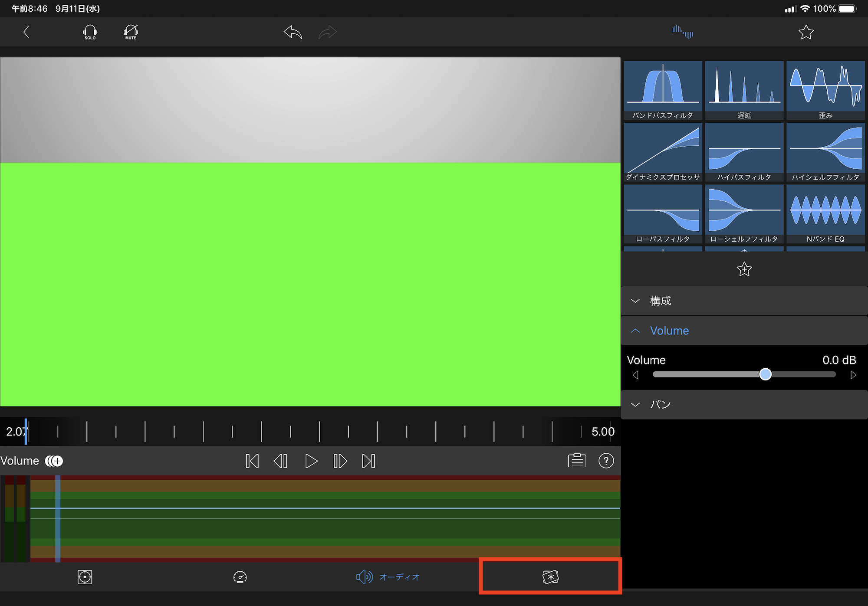
Task: Increase volume with right arrow stepper
Action: pyautogui.click(x=853, y=375)
